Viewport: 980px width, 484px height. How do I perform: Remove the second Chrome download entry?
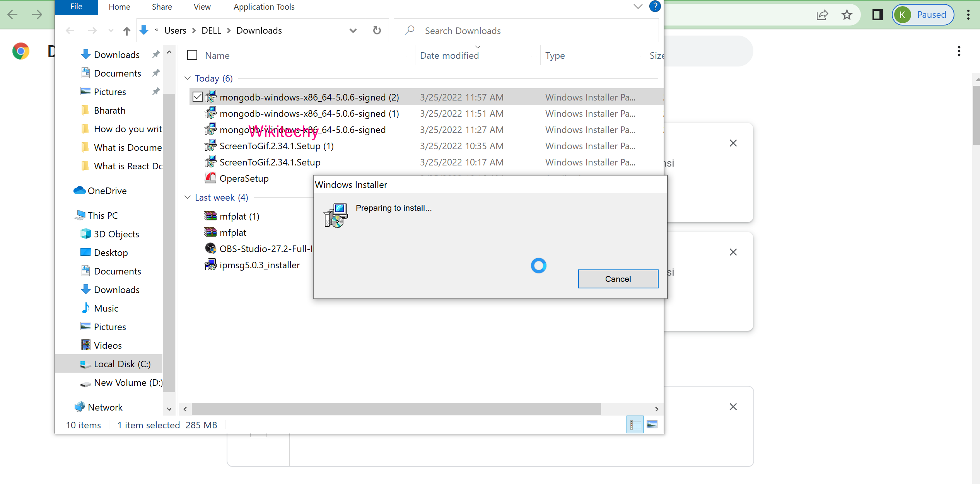tap(733, 252)
